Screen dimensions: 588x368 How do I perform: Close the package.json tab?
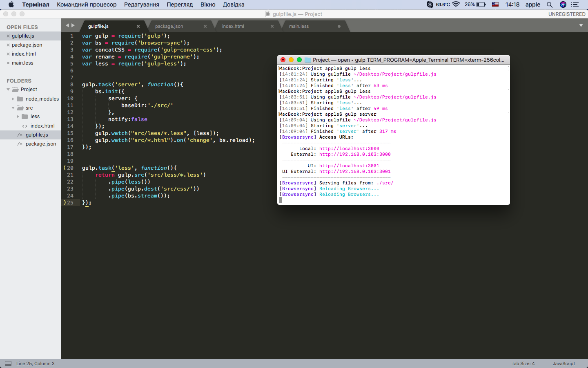coord(205,26)
